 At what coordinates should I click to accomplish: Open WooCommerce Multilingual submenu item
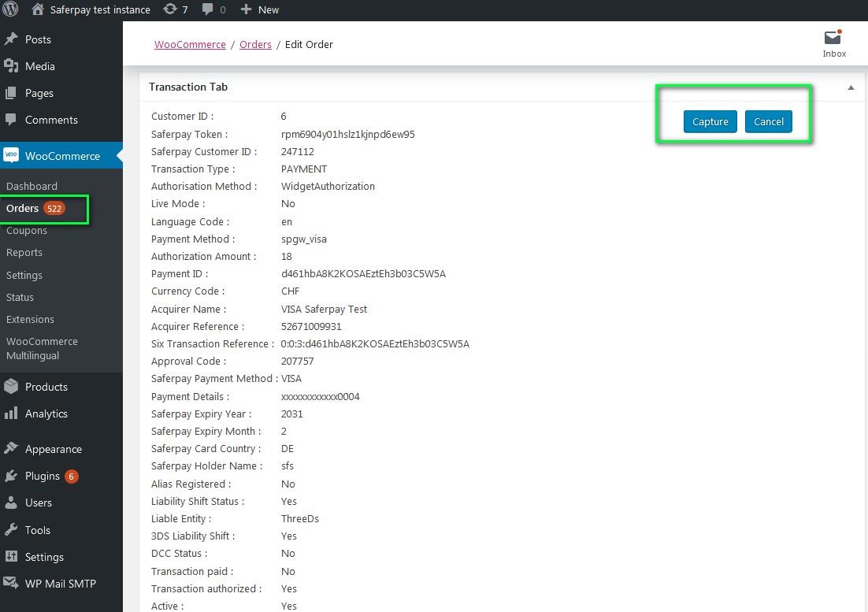tap(42, 348)
